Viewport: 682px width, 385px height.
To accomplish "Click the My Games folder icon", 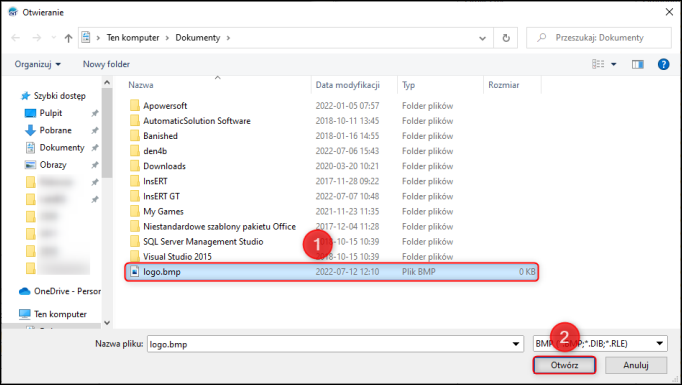I will (135, 211).
